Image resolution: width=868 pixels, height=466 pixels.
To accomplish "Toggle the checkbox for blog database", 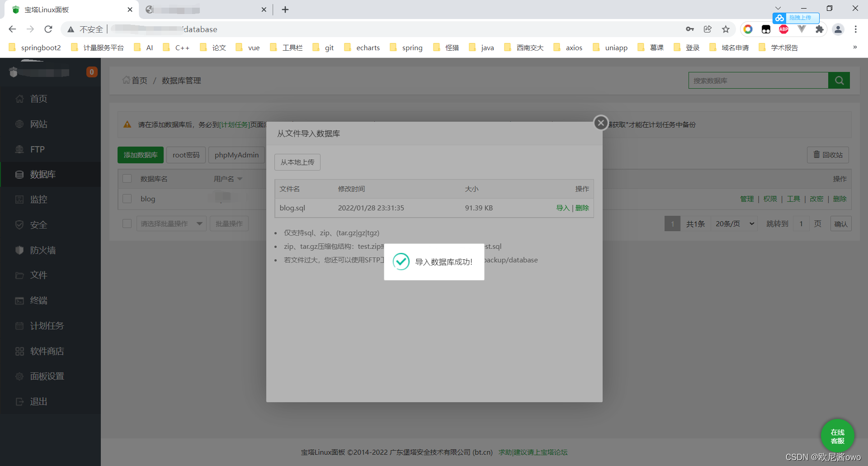I will (127, 199).
